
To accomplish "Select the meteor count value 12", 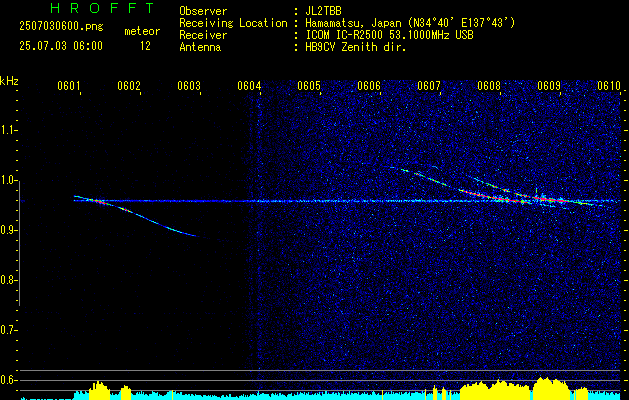I will (x=145, y=46).
